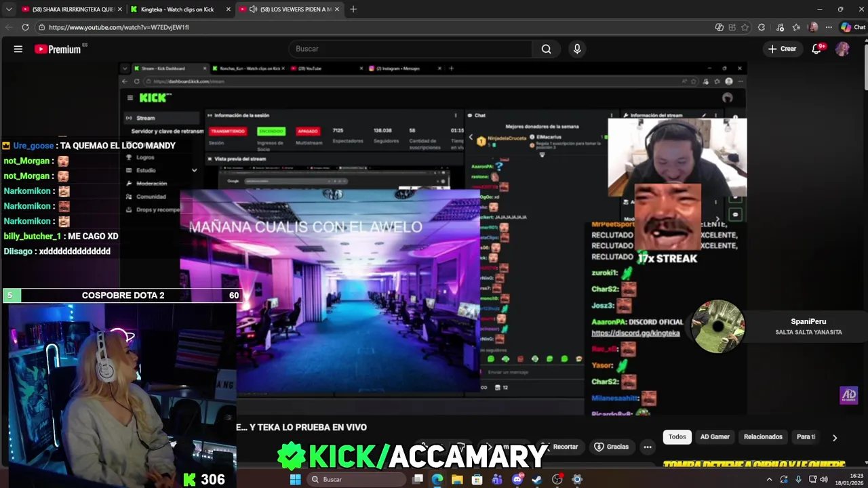Close the Kingteka Kick clips tab
The width and height of the screenshot is (868, 488).
tap(228, 9)
